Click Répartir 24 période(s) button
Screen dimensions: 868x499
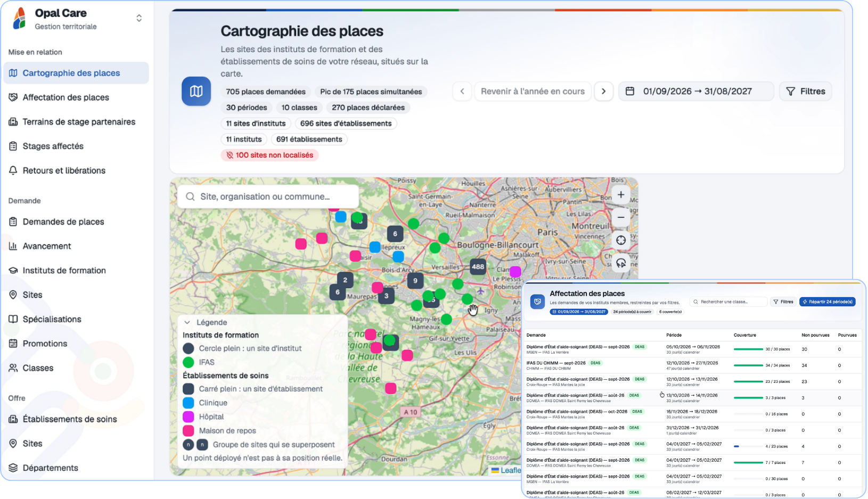coord(828,302)
